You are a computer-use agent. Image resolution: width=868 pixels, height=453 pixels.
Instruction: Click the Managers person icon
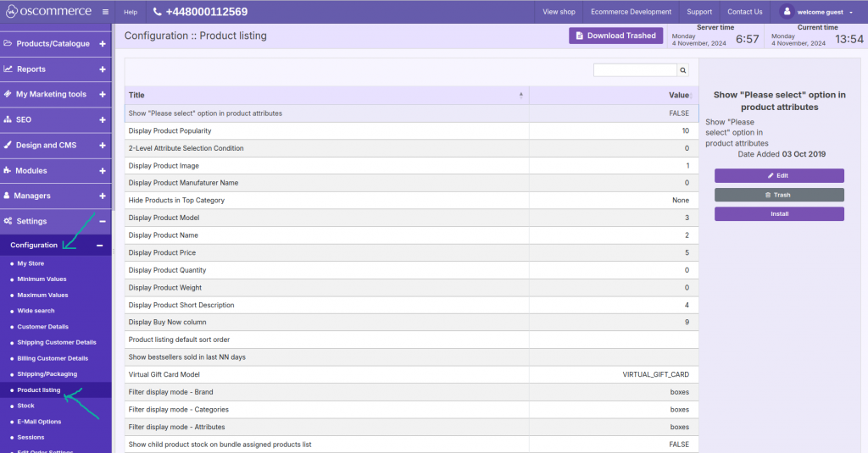tap(7, 196)
